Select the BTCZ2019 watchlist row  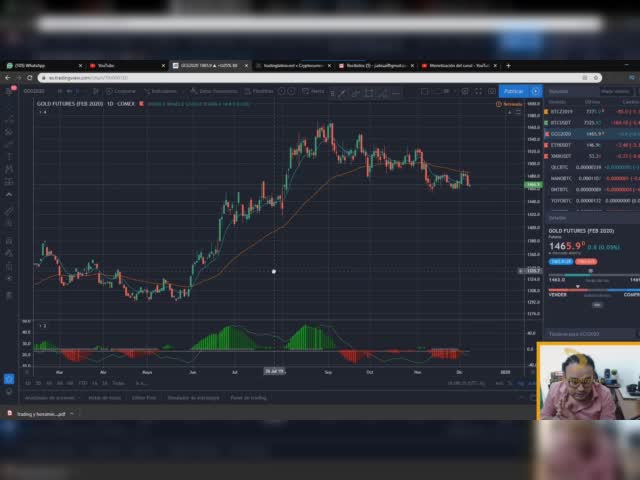pos(592,111)
